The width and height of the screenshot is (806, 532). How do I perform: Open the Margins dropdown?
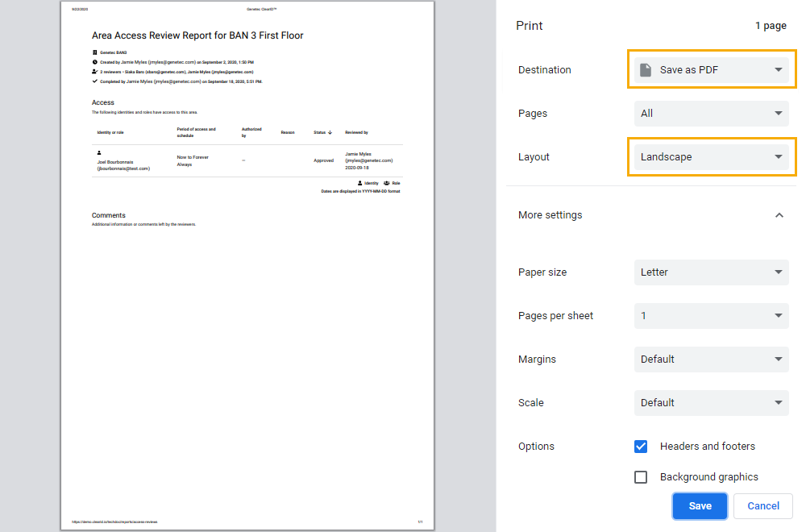click(711, 359)
